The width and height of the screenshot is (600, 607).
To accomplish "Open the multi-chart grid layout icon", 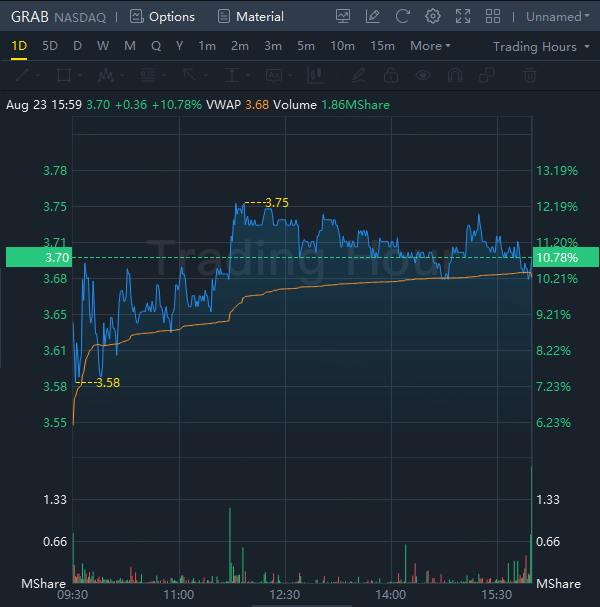I will pyautogui.click(x=493, y=16).
